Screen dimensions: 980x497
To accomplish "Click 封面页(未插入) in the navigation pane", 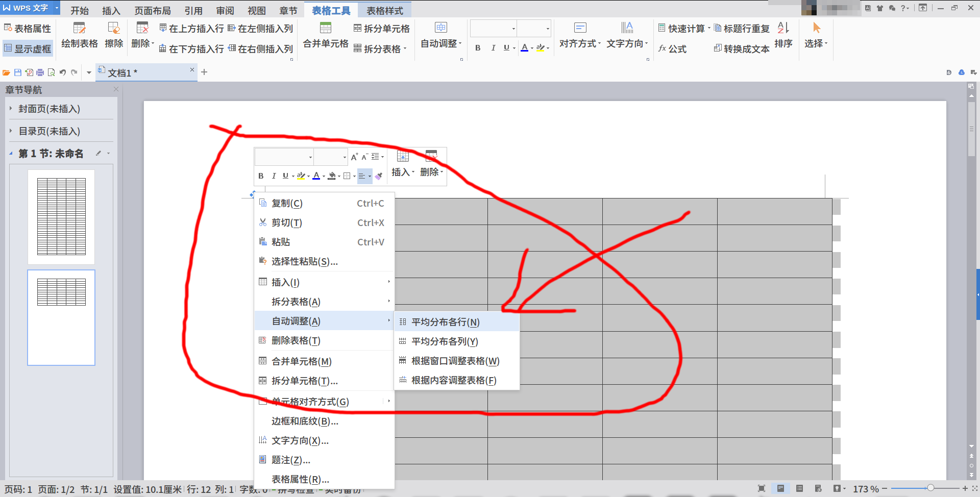I will 49,108.
